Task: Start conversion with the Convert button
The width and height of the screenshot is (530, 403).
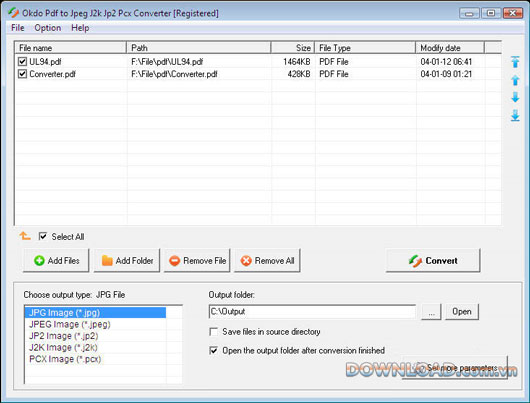Action: coord(433,260)
